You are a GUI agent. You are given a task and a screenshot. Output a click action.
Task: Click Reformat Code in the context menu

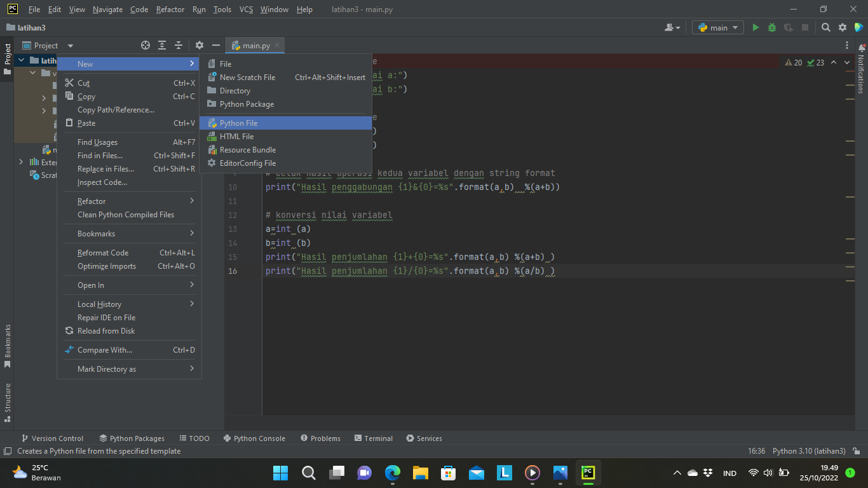[x=102, y=252]
